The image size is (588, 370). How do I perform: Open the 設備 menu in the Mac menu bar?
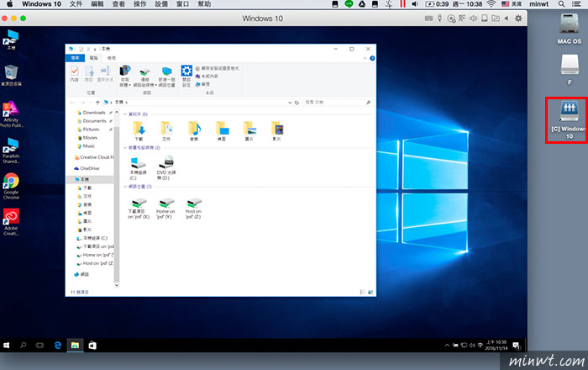coord(161,4)
